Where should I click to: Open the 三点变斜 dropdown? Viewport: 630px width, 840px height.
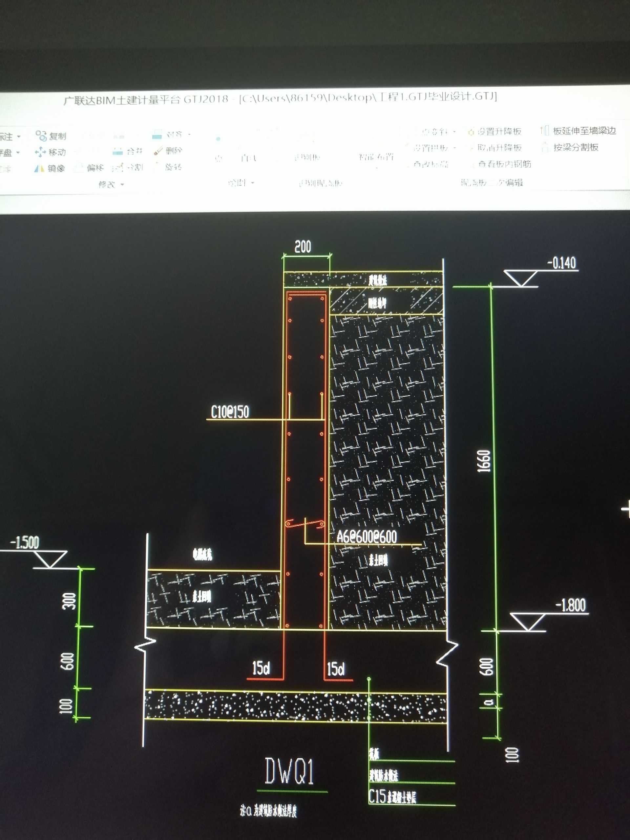tap(454, 132)
